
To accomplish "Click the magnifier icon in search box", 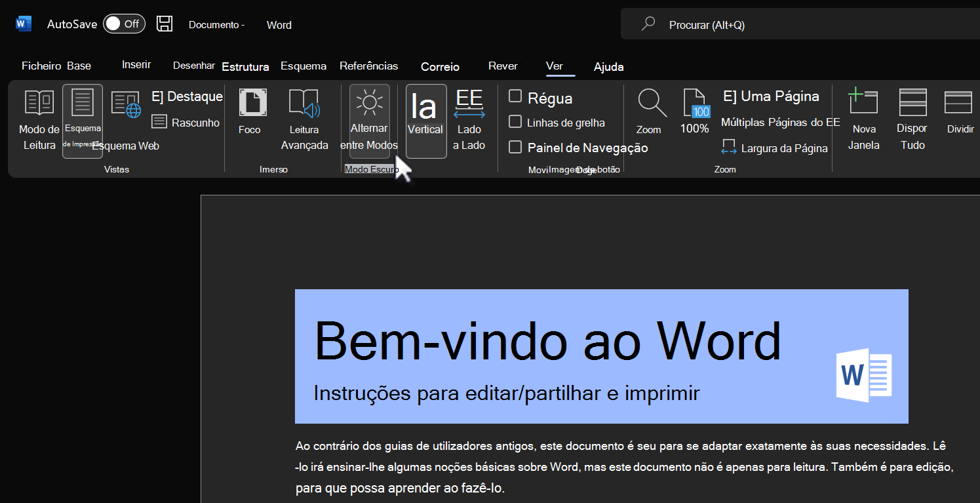I will [648, 24].
